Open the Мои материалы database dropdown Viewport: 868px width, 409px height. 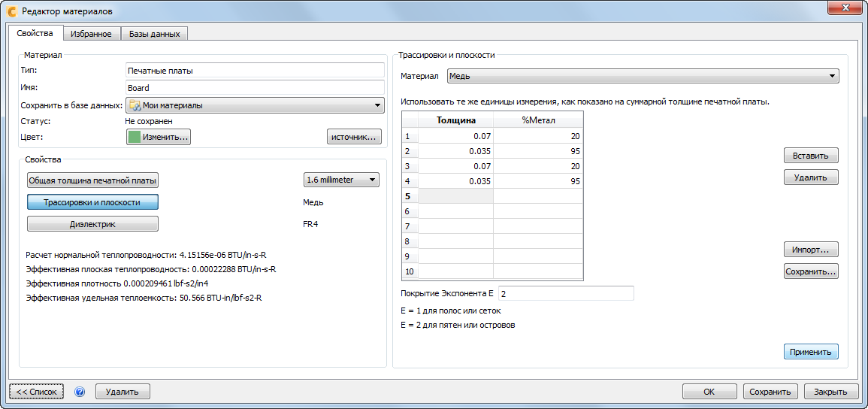(255, 105)
